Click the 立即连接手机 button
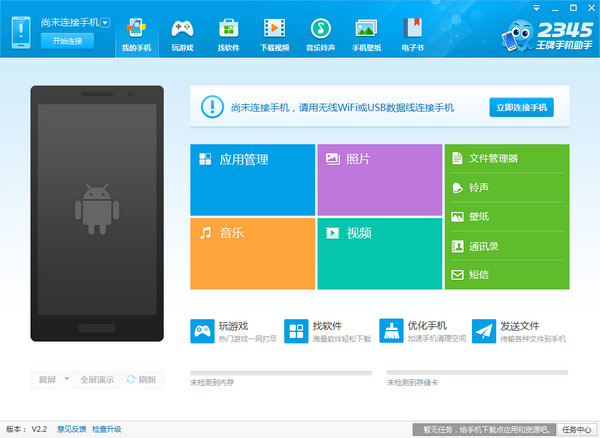 tap(522, 107)
